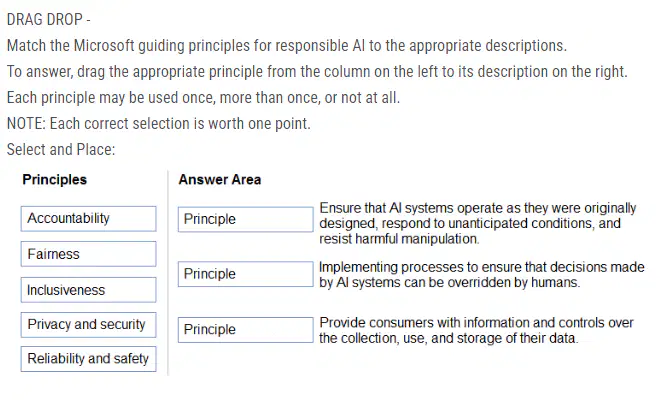The width and height of the screenshot is (668, 403).
Task: Click the second Principle answer slot
Action: (x=246, y=274)
